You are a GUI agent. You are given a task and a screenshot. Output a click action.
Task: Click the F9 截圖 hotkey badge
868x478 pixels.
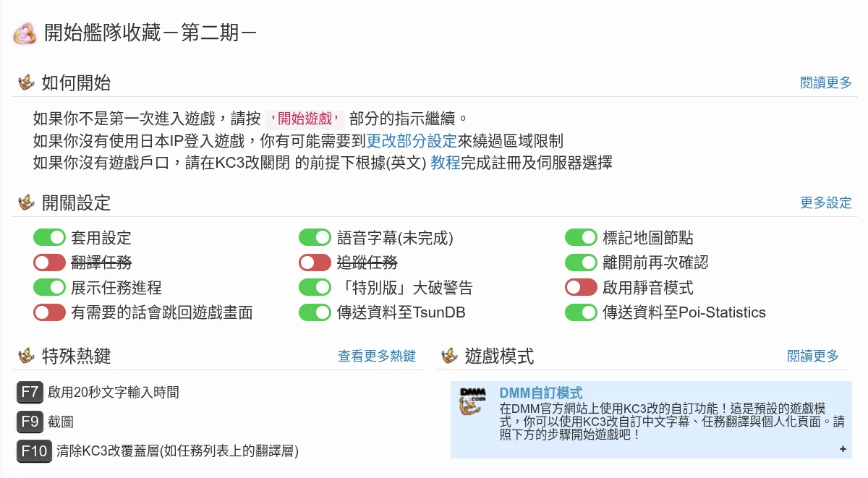(30, 422)
